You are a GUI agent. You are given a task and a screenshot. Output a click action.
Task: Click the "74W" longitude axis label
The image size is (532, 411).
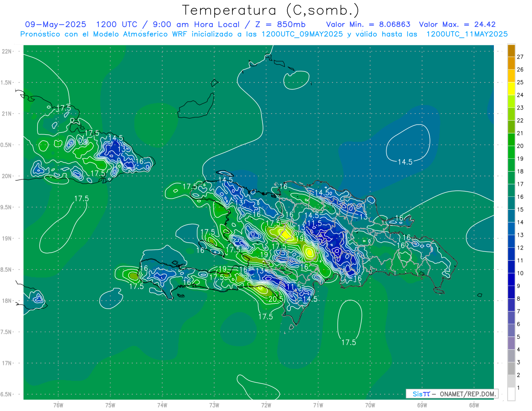coord(162,405)
